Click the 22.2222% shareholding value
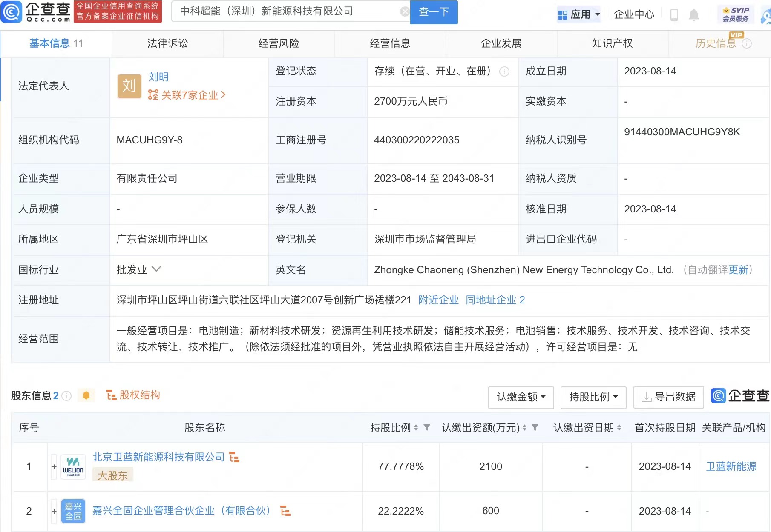Screen dimensions: 771x532 pyautogui.click(x=401, y=511)
